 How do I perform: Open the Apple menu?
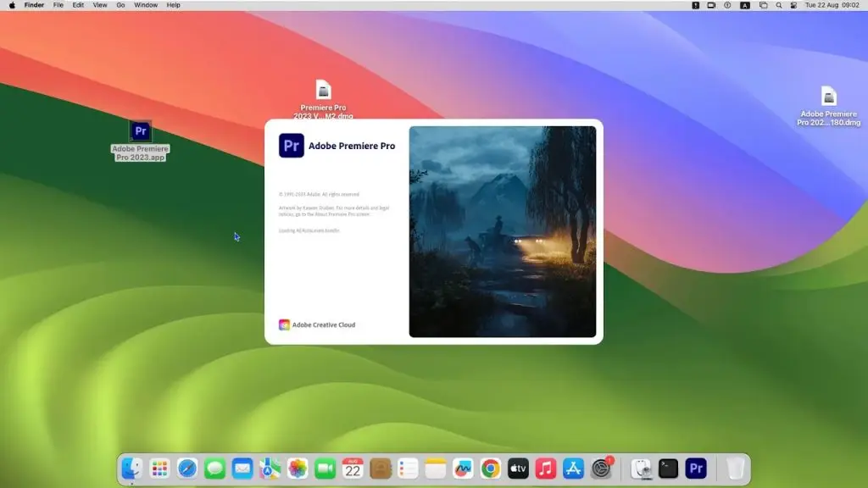tap(12, 5)
